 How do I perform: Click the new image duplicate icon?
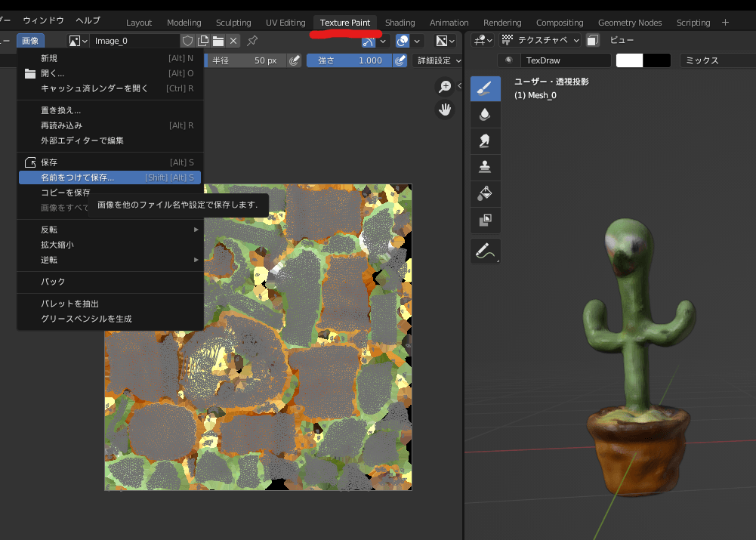(203, 41)
